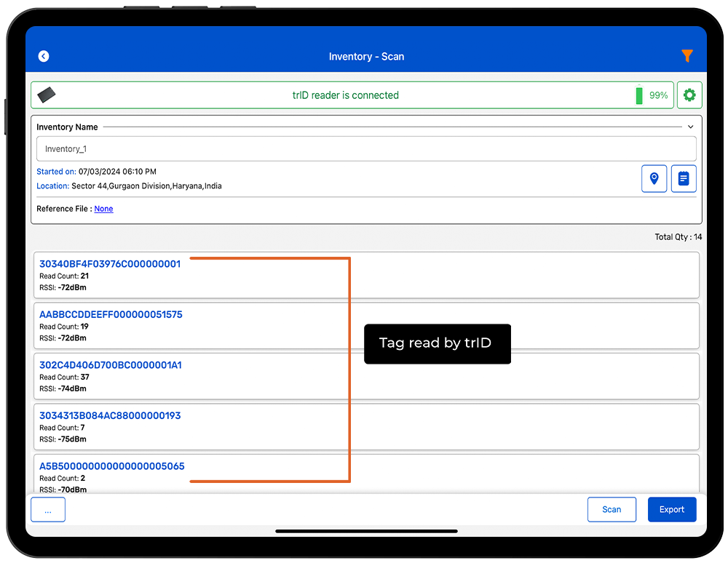This screenshot has width=728, height=563.
Task: Click the Inventory - Scan header title
Action: click(366, 57)
